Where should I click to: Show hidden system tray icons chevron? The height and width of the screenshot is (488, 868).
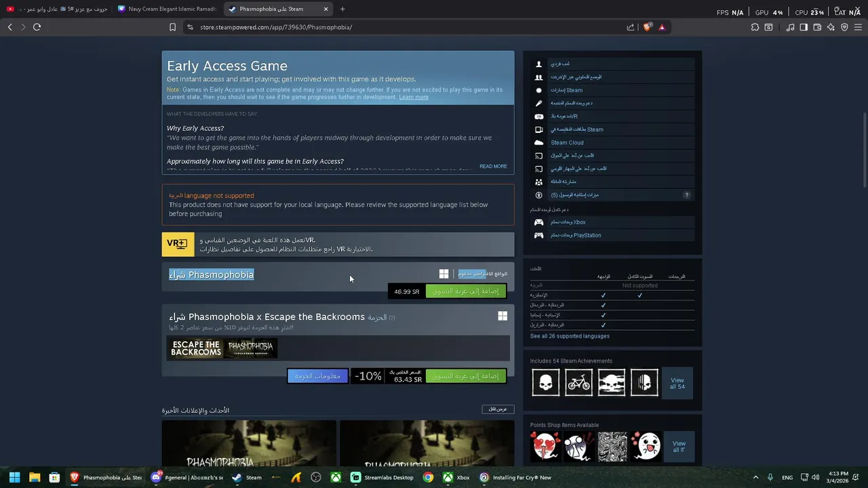756,477
